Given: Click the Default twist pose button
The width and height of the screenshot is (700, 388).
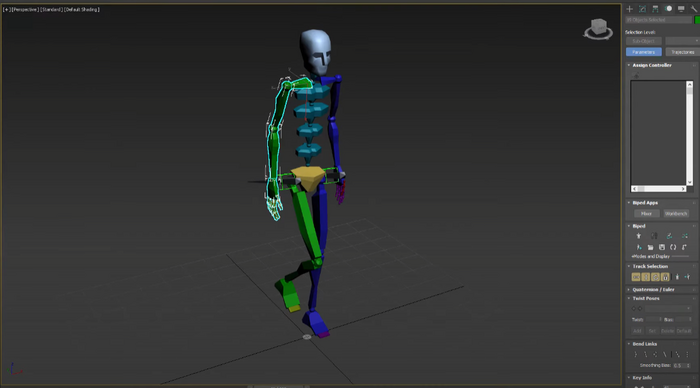Looking at the screenshot, I should (x=683, y=331).
